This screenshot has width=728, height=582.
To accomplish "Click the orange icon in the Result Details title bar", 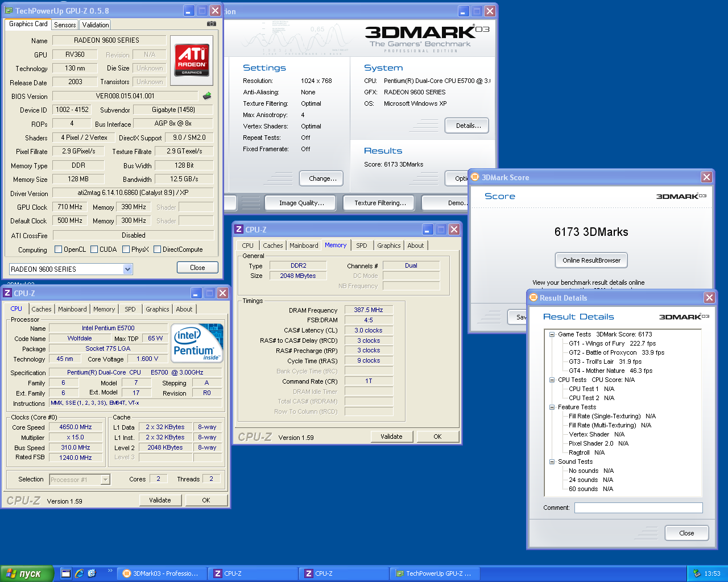I will [533, 297].
